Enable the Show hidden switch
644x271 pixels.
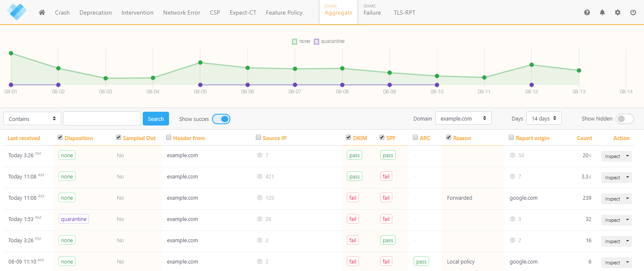(x=625, y=119)
